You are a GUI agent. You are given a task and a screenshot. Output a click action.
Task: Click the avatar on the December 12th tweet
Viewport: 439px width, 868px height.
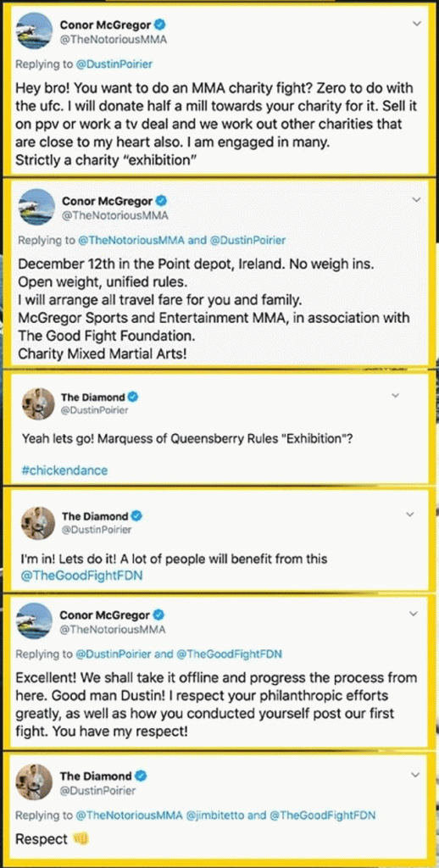(37, 207)
